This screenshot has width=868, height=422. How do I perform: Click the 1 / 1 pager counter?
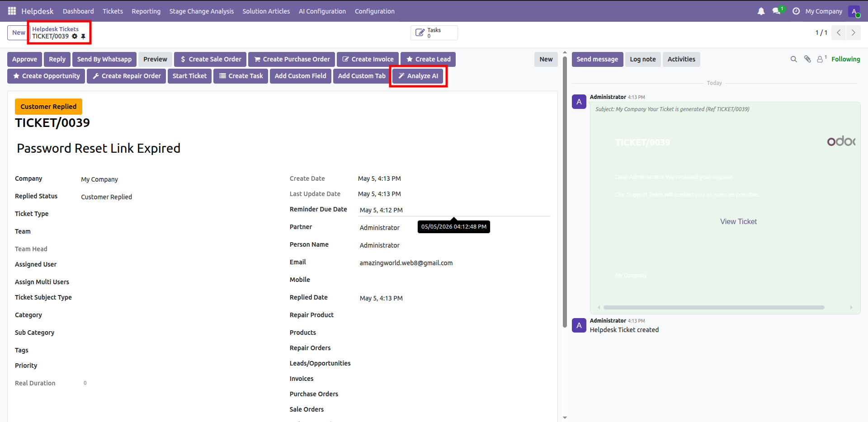(x=821, y=33)
